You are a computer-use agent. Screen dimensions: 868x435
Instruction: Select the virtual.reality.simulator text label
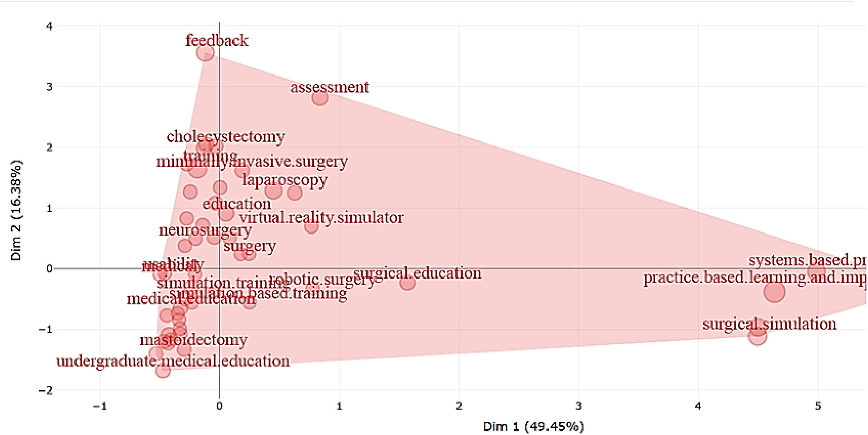click(x=322, y=218)
